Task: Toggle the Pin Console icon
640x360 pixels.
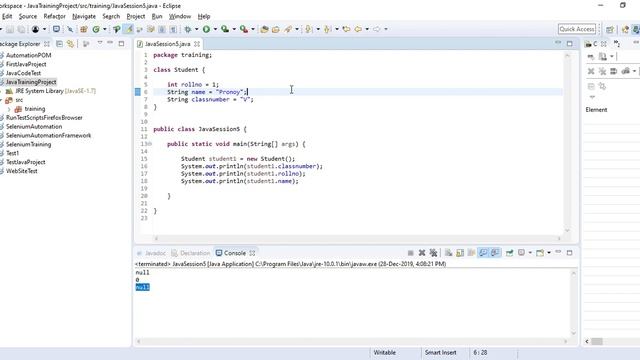Action: (509, 253)
